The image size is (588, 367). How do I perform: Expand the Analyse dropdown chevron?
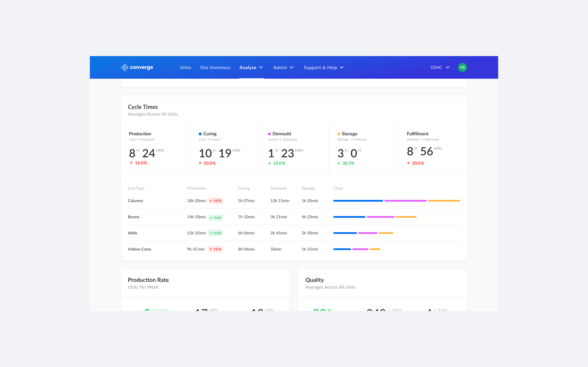[261, 67]
